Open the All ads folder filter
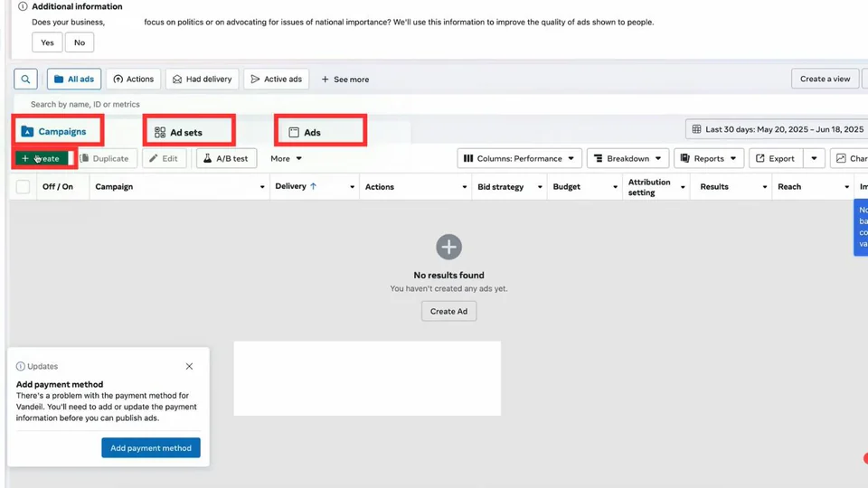This screenshot has height=488, width=868. (74, 80)
